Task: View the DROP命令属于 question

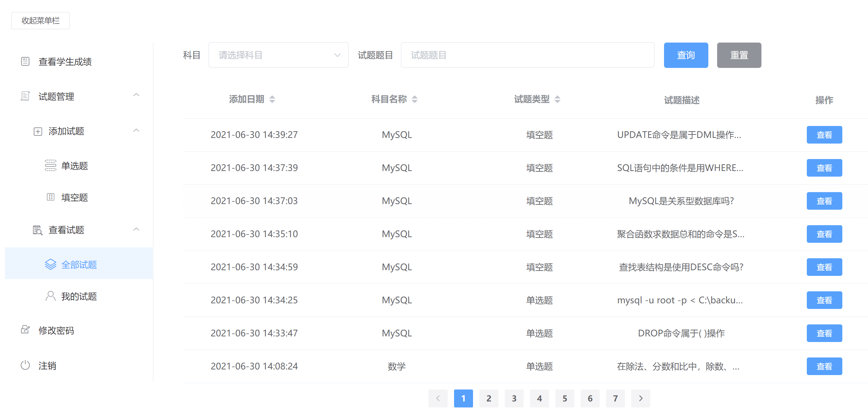Action: pos(824,333)
